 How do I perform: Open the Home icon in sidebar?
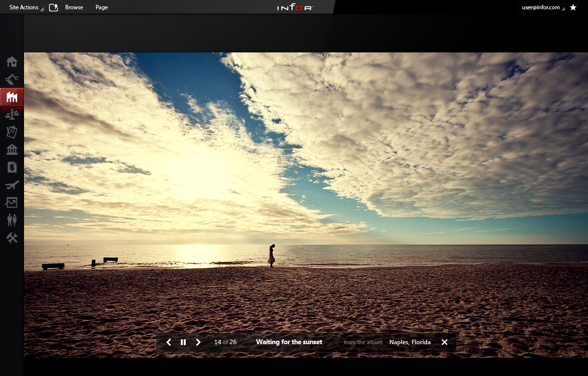12,62
